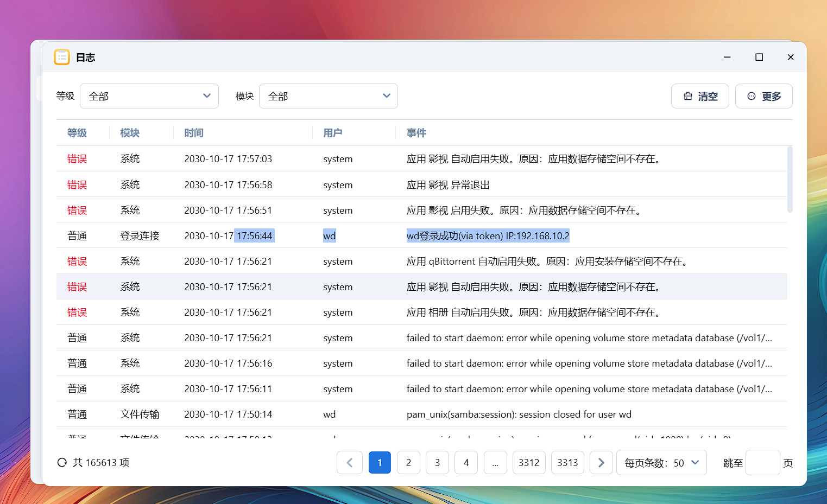Click the vertical scrollbar of the log table
This screenshot has height=504, width=827.
point(790,179)
